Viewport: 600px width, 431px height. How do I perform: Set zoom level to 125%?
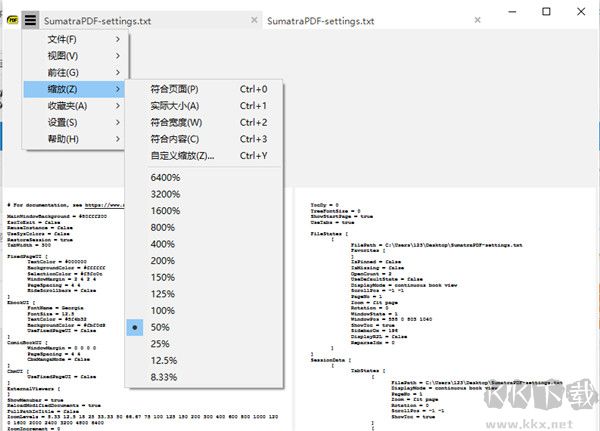click(x=204, y=294)
